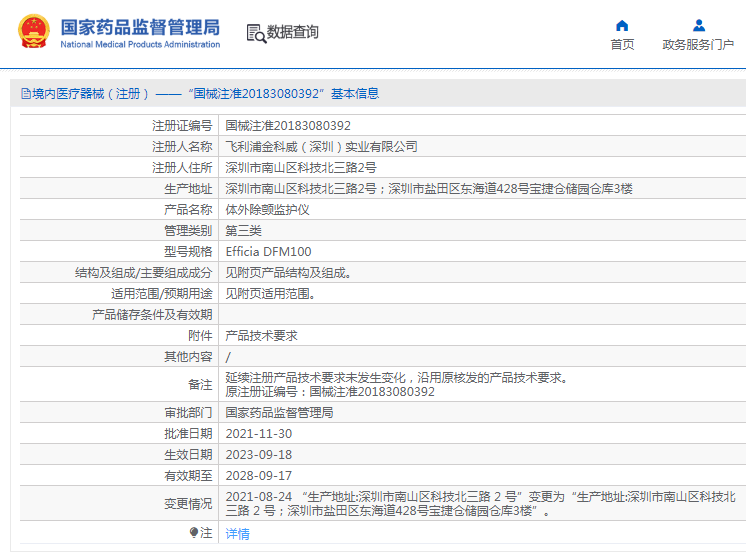Viewport: 746px width, 555px height.
Task: Open the 详情 link in the 注 row
Action: point(237,534)
